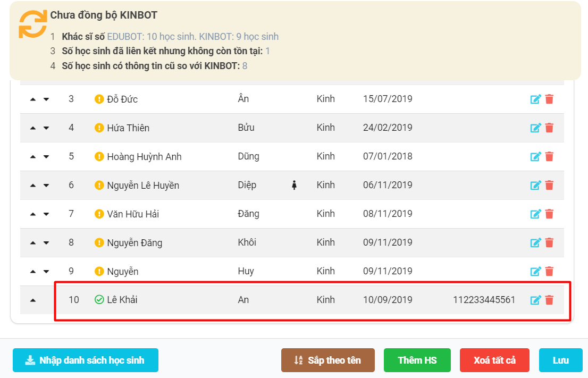The height and width of the screenshot is (378, 588).
Task: Delete student Hứa Thiên Bửu
Action: pyautogui.click(x=549, y=128)
